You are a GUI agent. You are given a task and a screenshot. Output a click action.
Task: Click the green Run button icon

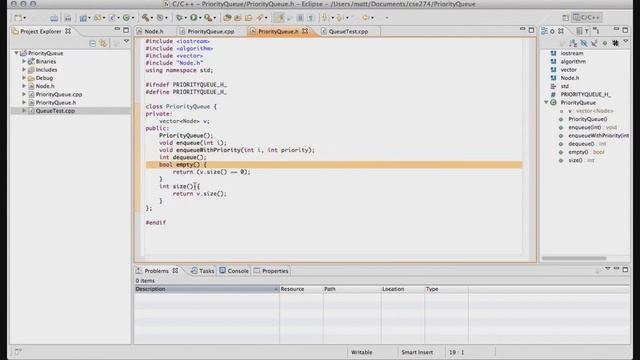click(193, 18)
